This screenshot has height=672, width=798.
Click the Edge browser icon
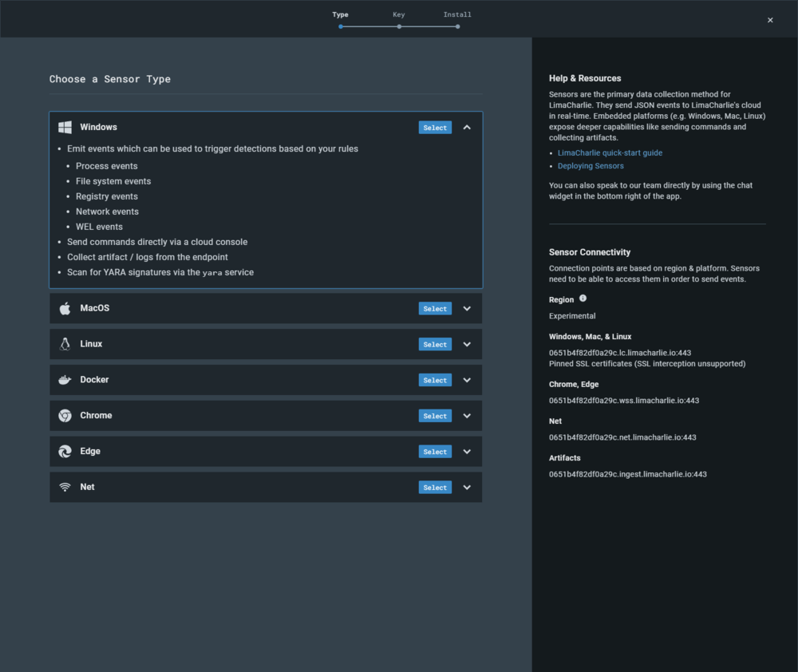pos(65,451)
